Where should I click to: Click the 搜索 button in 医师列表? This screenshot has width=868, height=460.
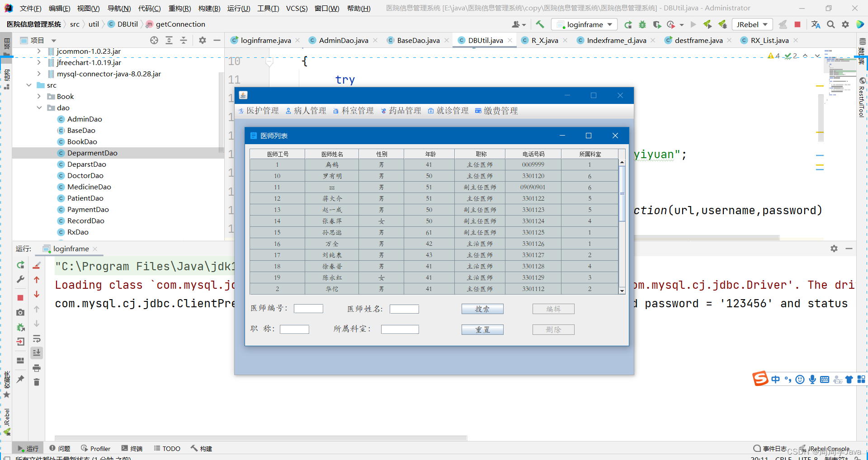pyautogui.click(x=482, y=309)
